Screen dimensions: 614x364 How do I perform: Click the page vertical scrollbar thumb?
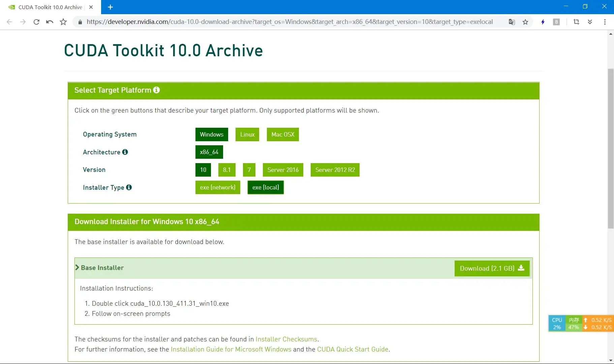pyautogui.click(x=611, y=148)
